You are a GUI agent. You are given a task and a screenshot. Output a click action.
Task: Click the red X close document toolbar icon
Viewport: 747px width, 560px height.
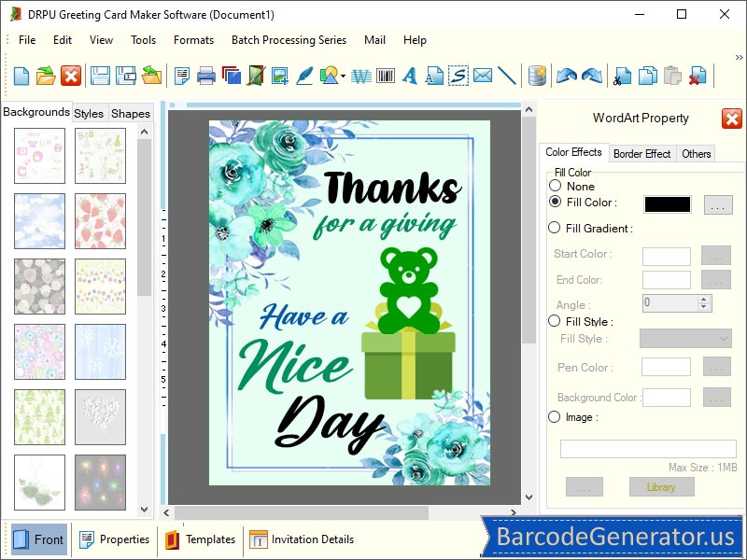pos(71,76)
